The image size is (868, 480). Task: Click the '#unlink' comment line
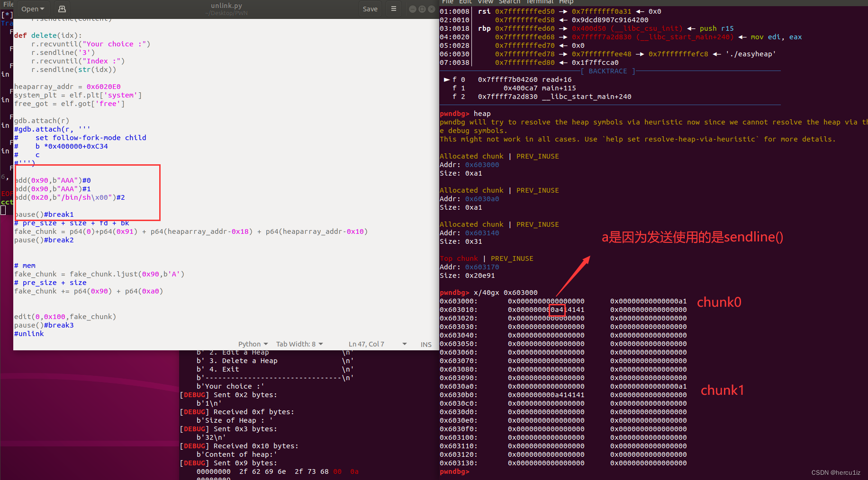[x=29, y=334]
